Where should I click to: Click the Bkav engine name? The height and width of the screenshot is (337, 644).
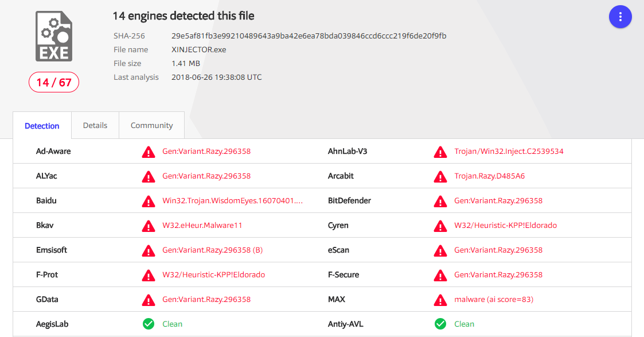pos(45,225)
